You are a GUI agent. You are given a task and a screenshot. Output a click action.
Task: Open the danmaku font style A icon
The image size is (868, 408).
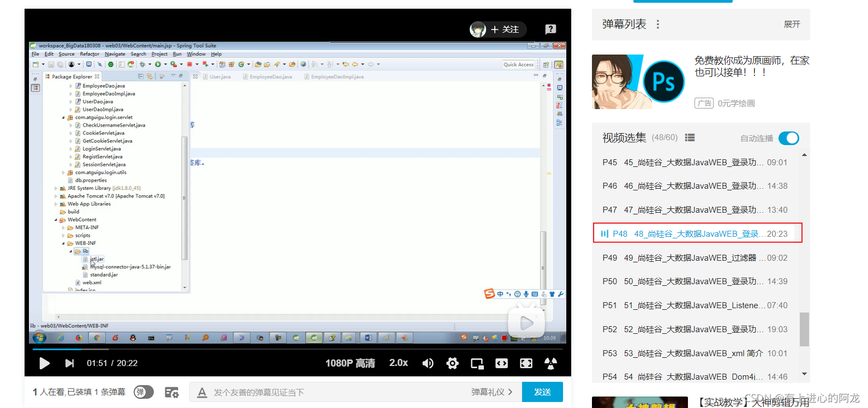coord(202,392)
